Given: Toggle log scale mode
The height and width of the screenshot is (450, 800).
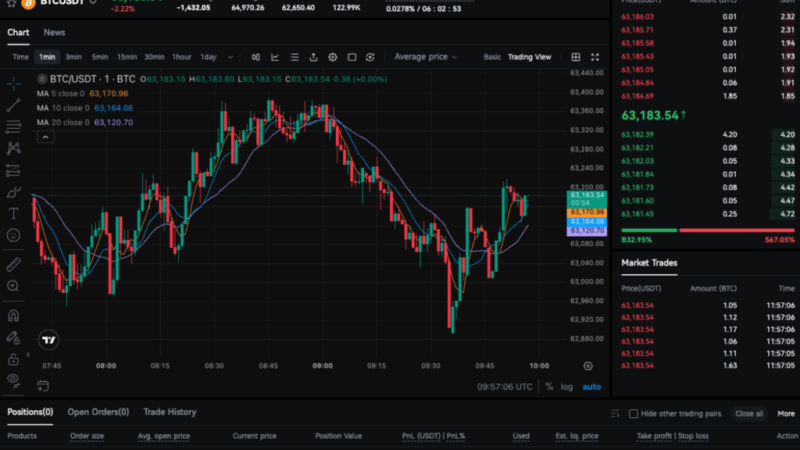Looking at the screenshot, I should coord(567,387).
